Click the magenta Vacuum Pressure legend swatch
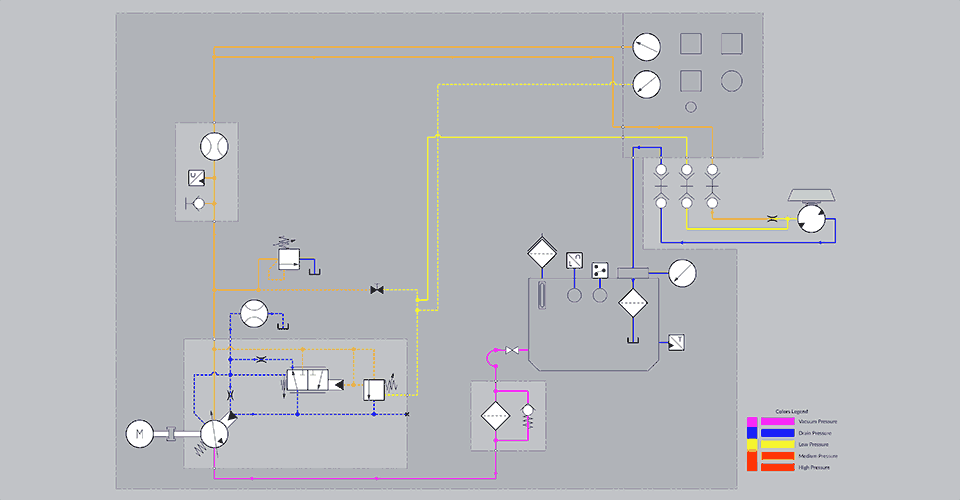 pos(777,422)
